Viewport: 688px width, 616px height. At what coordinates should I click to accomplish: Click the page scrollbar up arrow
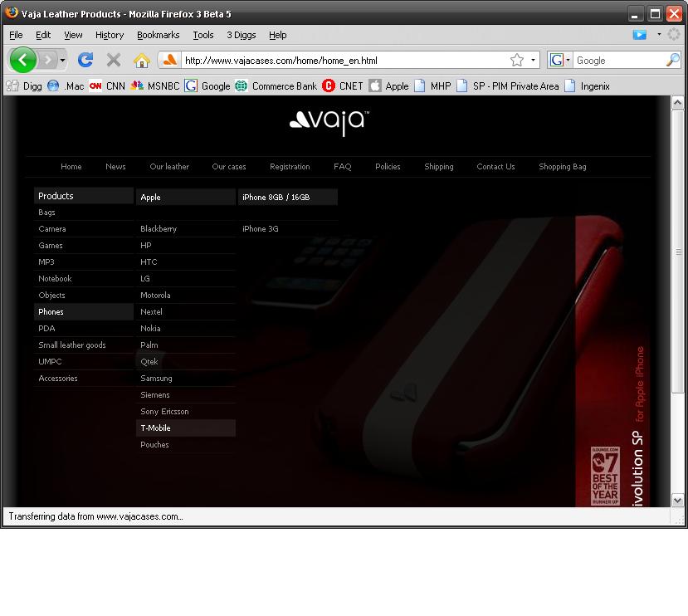[677, 103]
